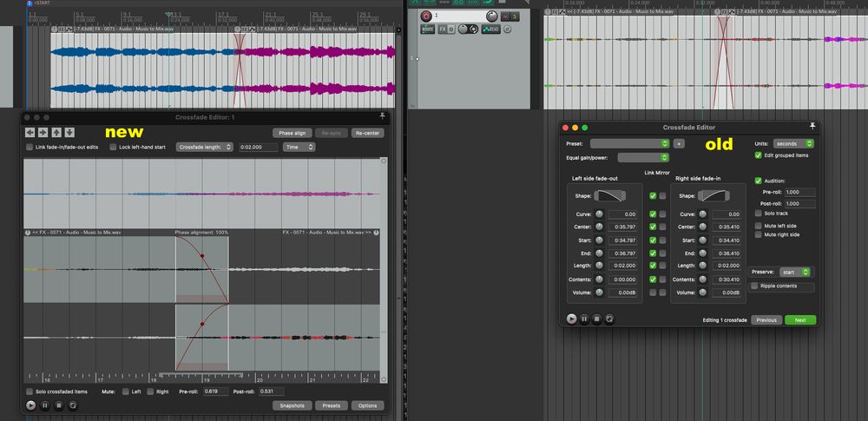Image resolution: width=868 pixels, height=421 pixels.
Task: Enable Mute right side checkbox
Action: pos(759,235)
